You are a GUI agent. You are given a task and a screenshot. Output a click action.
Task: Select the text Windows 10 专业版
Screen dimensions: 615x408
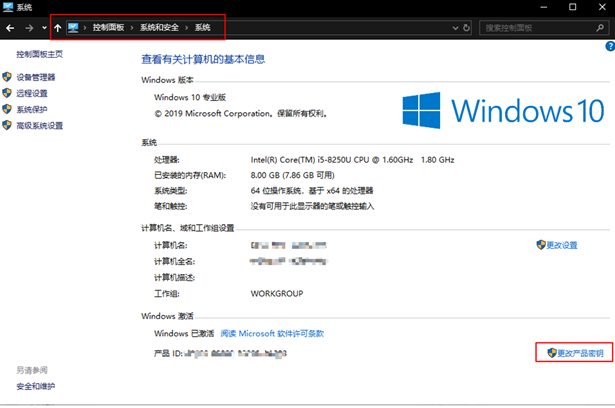pyautogui.click(x=190, y=97)
